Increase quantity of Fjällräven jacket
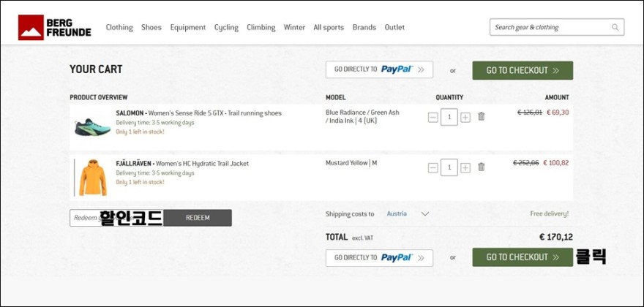This screenshot has height=307, width=644. 465,168
